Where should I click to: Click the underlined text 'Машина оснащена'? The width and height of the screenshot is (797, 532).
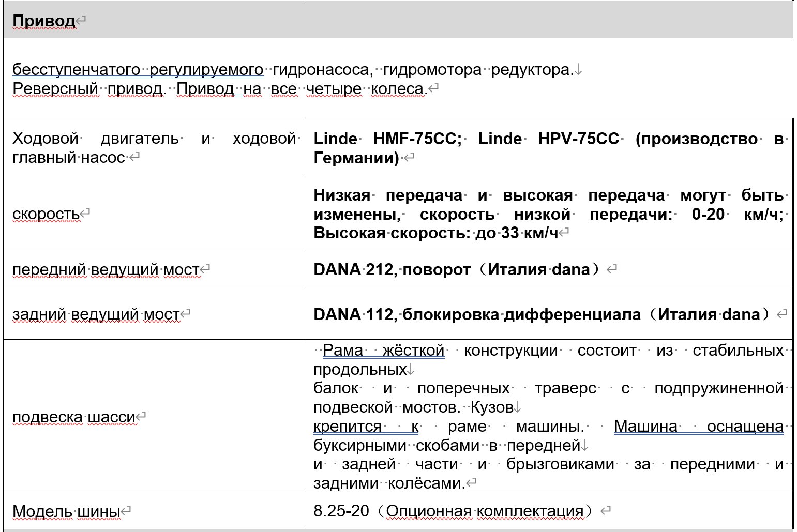pyautogui.click(x=699, y=427)
